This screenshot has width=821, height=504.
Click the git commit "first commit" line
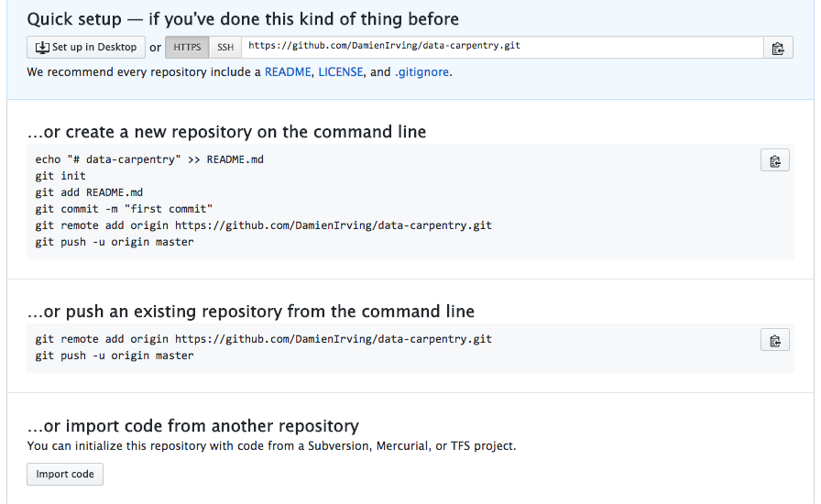coord(124,209)
